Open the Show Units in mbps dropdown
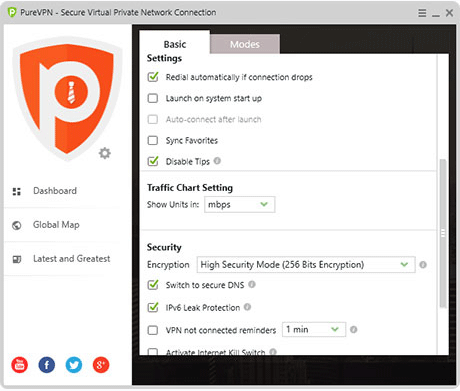Image resolution: width=460 pixels, height=391 pixels. tap(240, 204)
